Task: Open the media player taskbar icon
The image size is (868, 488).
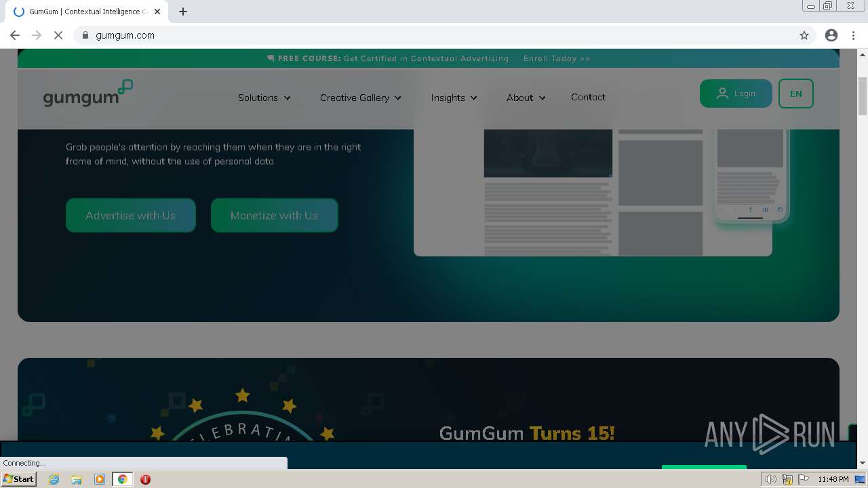Action: [x=100, y=479]
